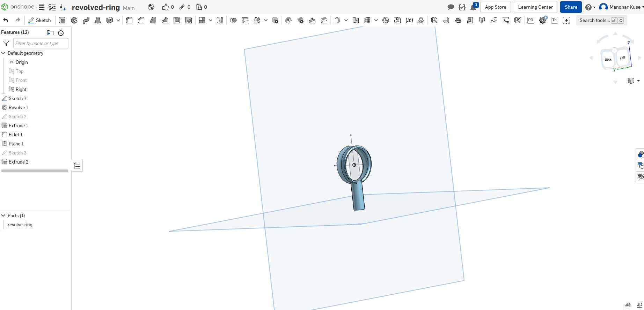Click the Filter by name or type field
The width and height of the screenshot is (644, 310).
coord(41,43)
